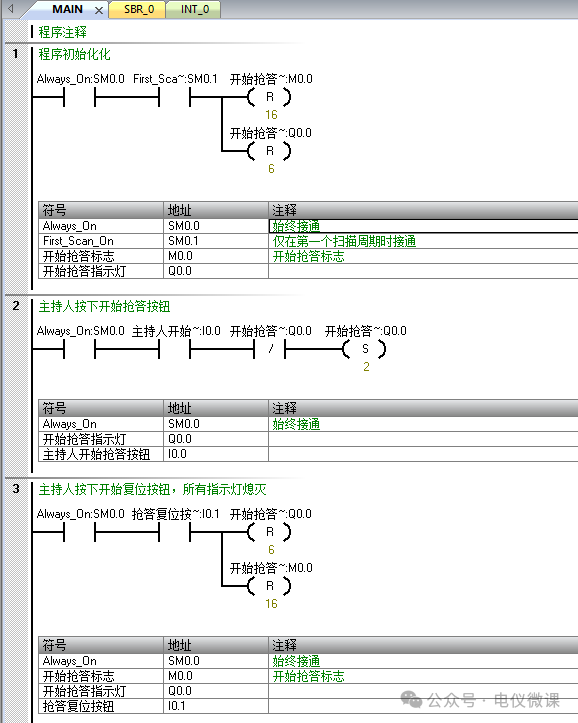Select the Q0.0 reset coil in network 1
This screenshot has width=578, height=723.
click(270, 151)
